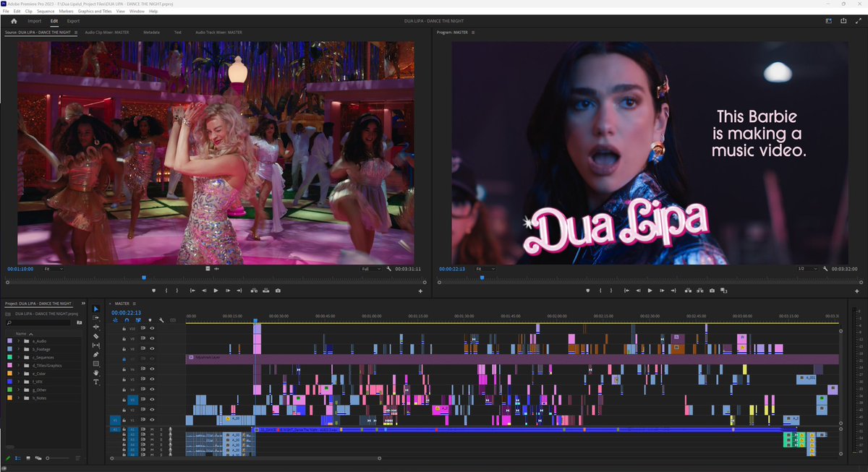The image size is (868, 472).
Task: Select the Hand tool
Action: point(96,373)
